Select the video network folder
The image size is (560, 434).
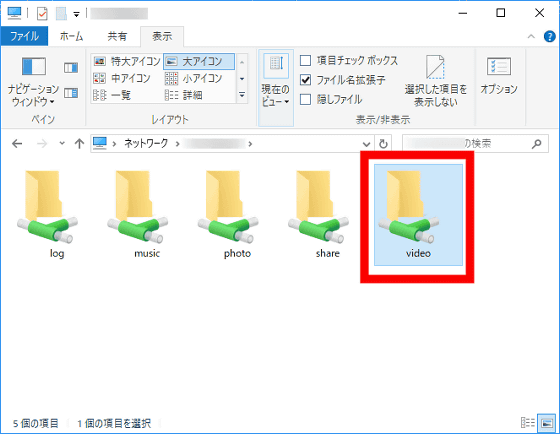(x=418, y=215)
